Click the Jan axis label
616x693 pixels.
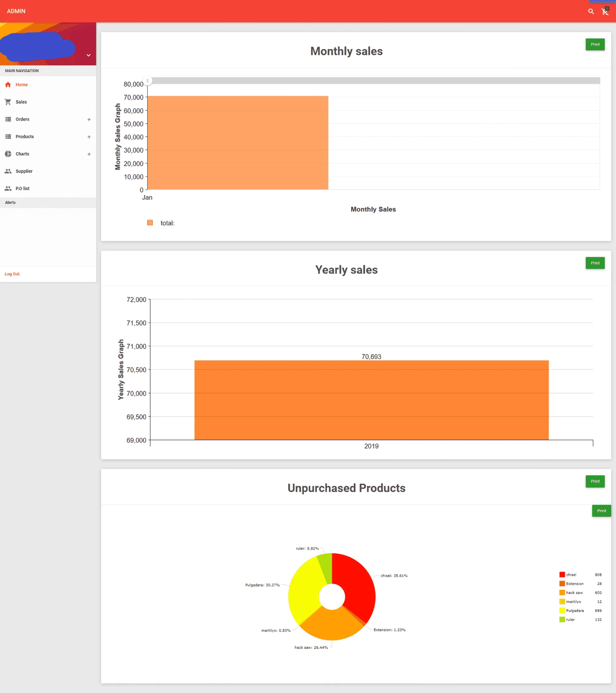(x=147, y=197)
